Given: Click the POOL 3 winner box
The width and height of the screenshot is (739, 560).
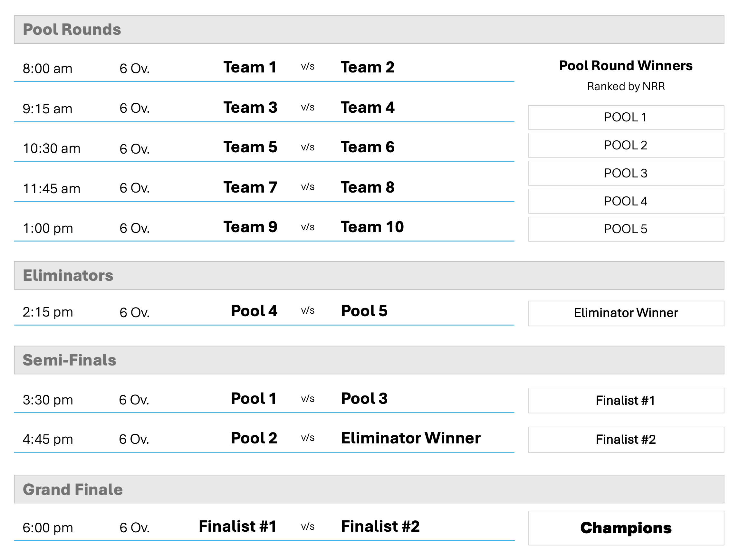Looking at the screenshot, I should [626, 173].
